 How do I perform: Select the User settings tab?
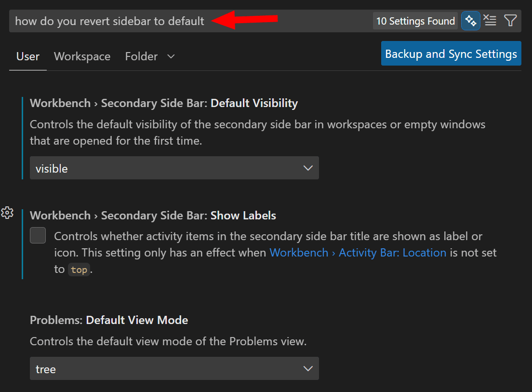click(x=27, y=56)
